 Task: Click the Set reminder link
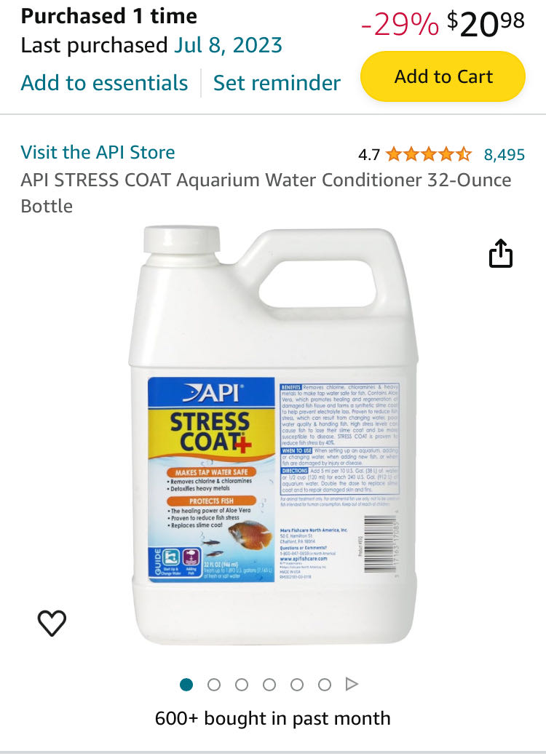pyautogui.click(x=277, y=82)
